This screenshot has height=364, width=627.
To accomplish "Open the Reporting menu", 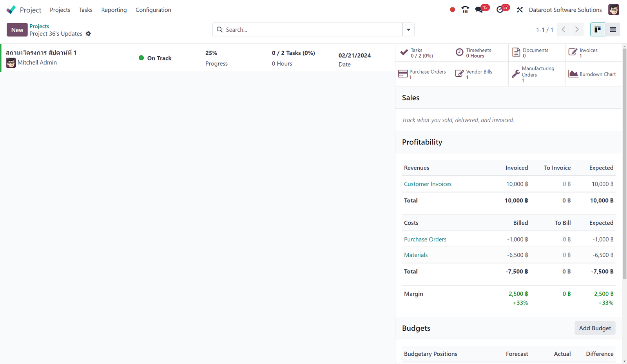I will pyautogui.click(x=114, y=10).
